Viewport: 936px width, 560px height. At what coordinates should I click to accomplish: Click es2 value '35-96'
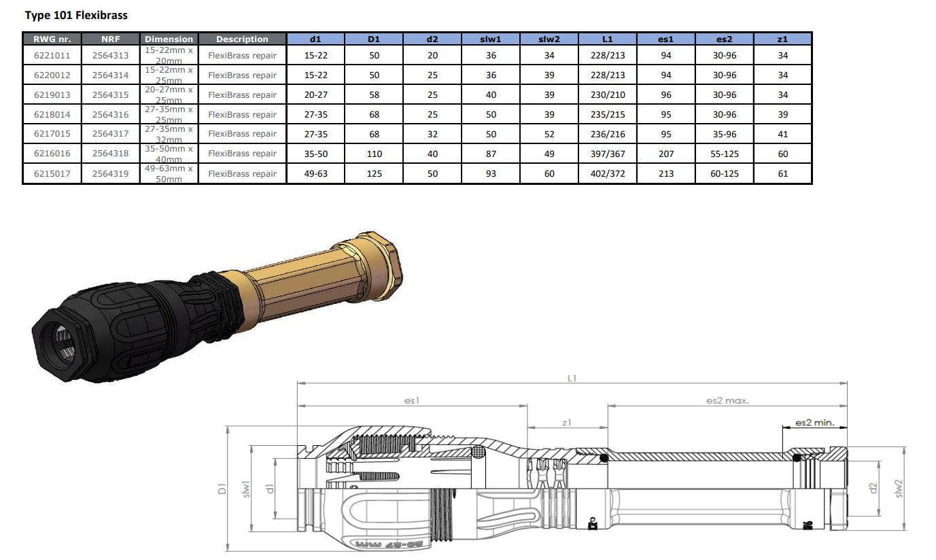pos(725,135)
